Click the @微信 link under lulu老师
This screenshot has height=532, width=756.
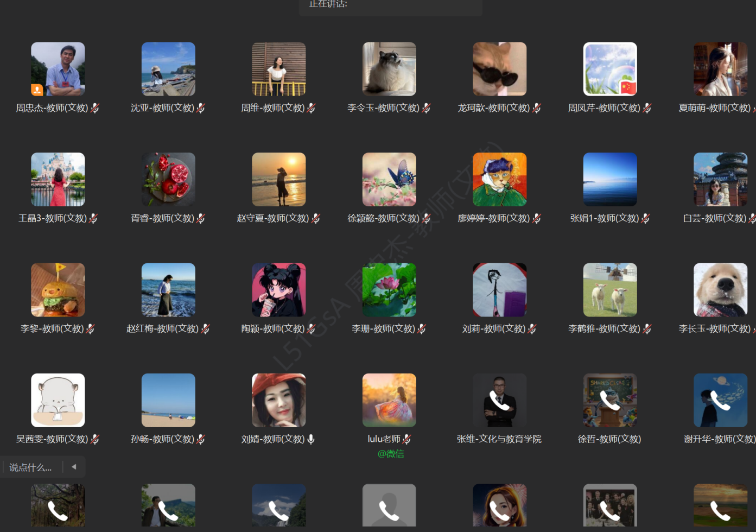tap(390, 454)
